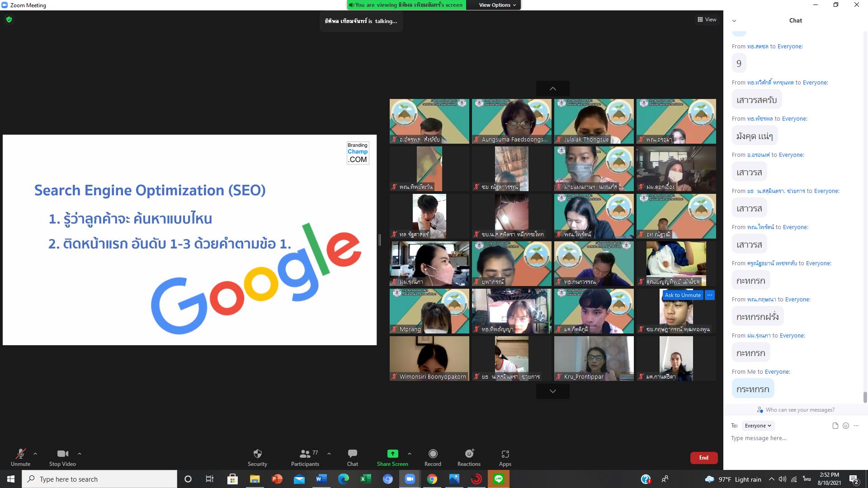Screen dimensions: 868x488
Task: Click the green encryption shield icon
Action: (x=9, y=19)
